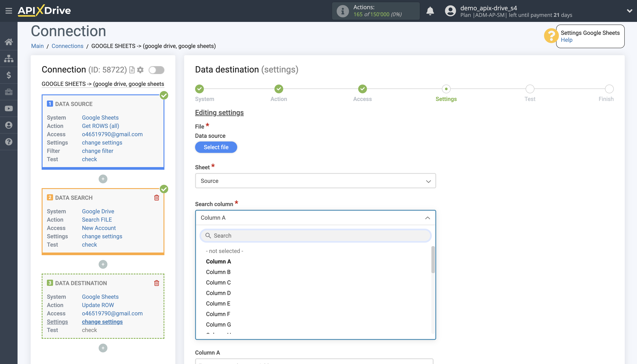The image size is (637, 364).
Task: Click the connection name text field
Action: pos(103,84)
